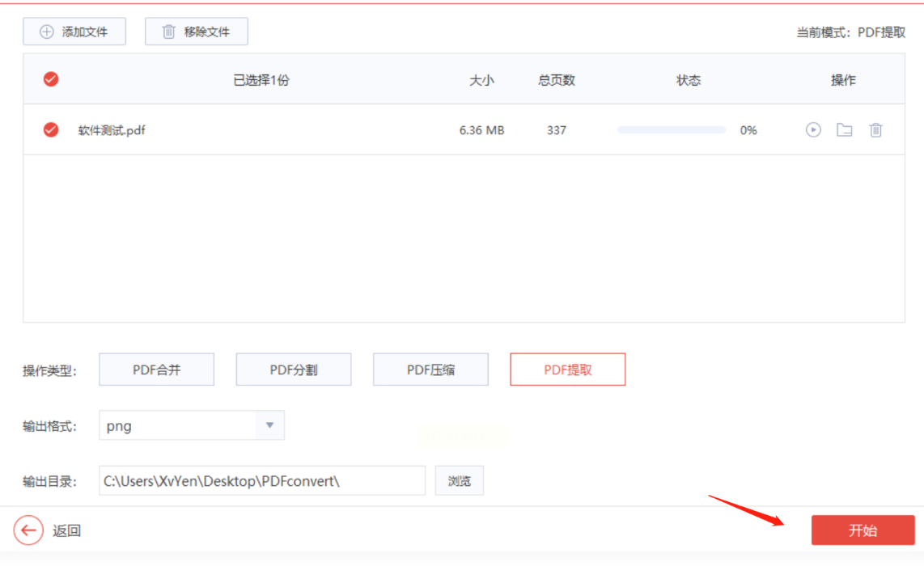The image size is (924, 566).
Task: Uncheck the 软件测试.pdf file checkbox
Action: coord(51,129)
